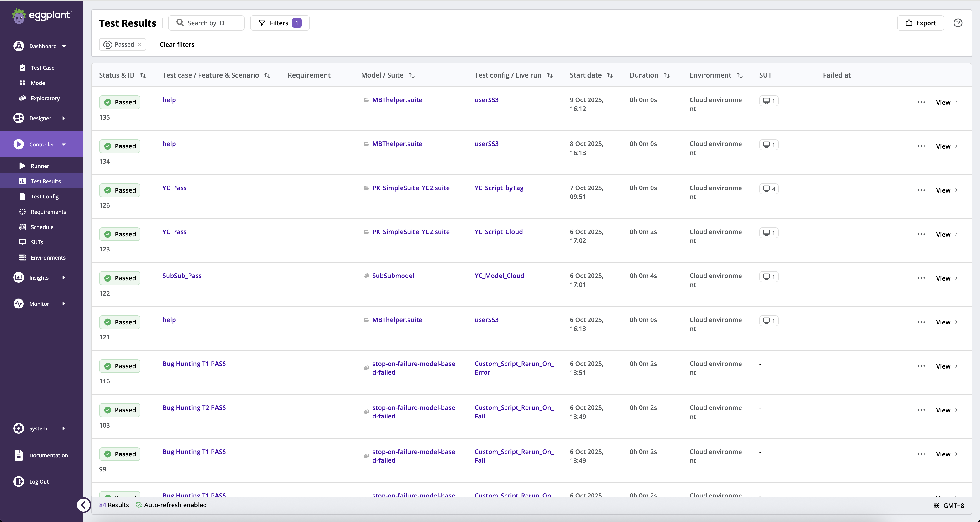Remove the Passed status filter chip

139,44
